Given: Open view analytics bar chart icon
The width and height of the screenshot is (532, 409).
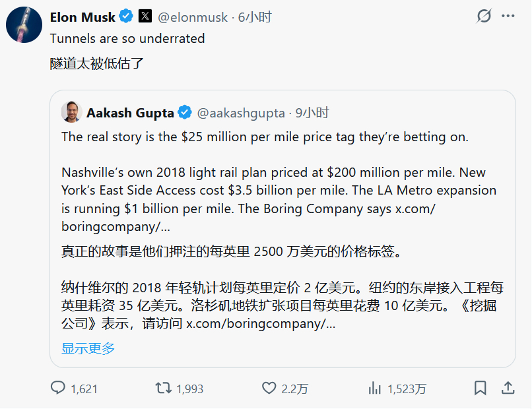Looking at the screenshot, I should pos(375,388).
